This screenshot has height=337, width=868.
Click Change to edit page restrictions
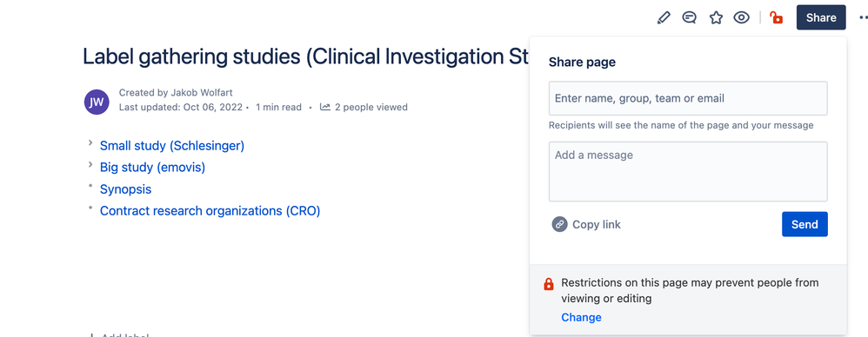(581, 317)
